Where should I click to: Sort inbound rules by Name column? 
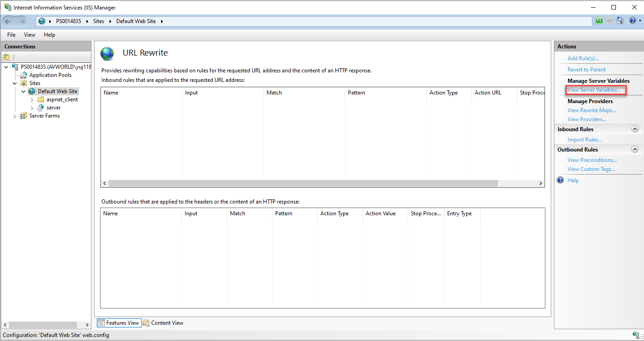click(x=141, y=93)
